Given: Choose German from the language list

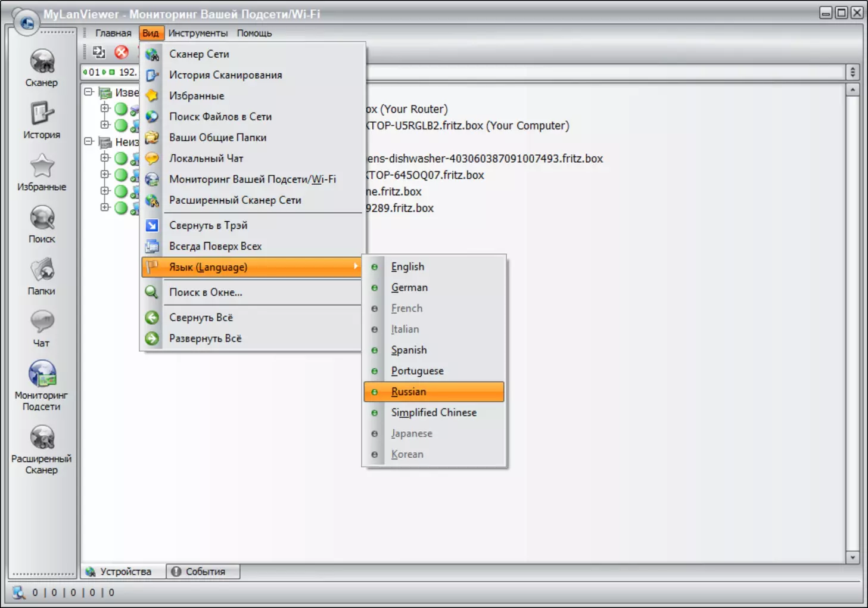Looking at the screenshot, I should 409,287.
